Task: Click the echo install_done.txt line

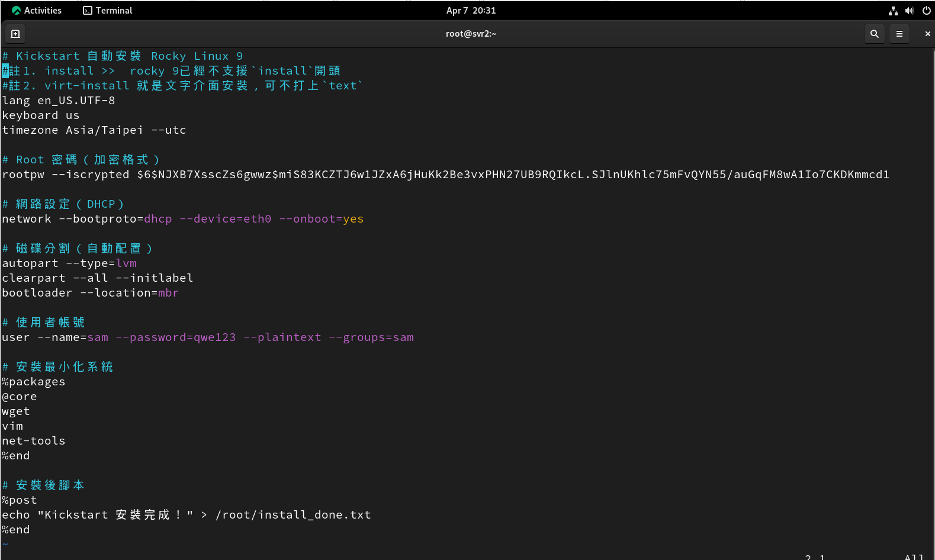Action: click(x=186, y=515)
